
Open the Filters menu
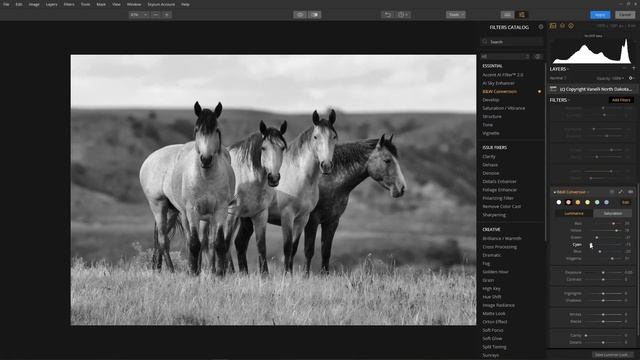pos(69,4)
